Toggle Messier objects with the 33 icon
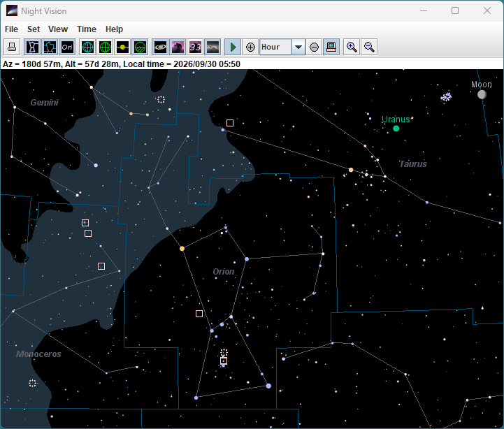The height and width of the screenshot is (429, 504). click(195, 48)
